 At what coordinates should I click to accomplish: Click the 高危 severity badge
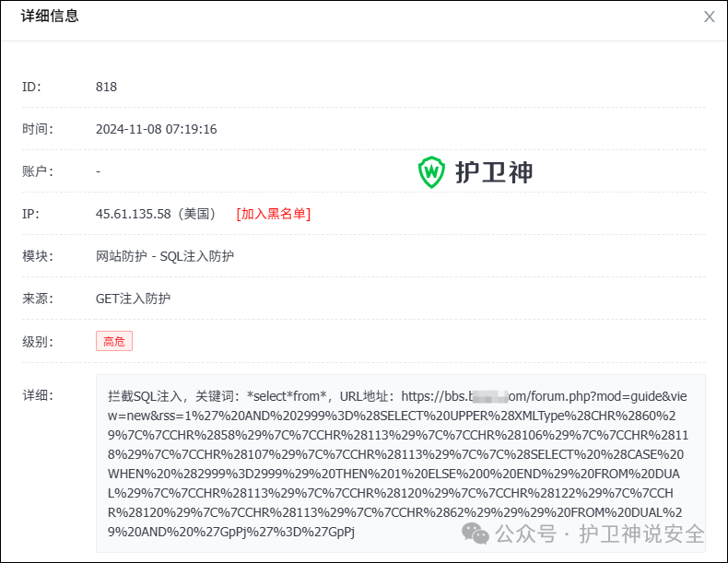pos(114,341)
